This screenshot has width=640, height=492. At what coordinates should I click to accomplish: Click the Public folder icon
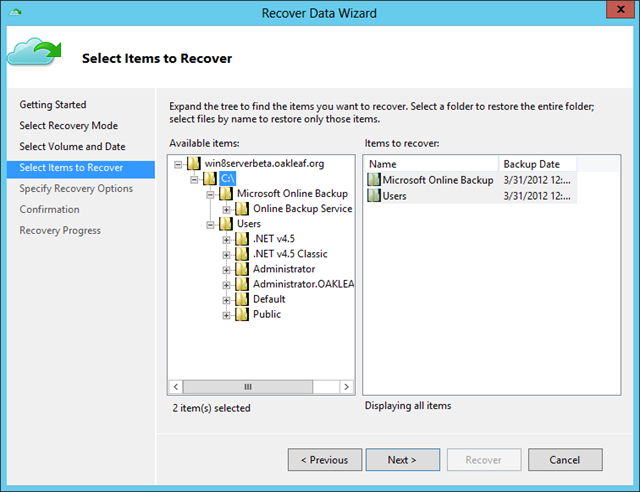click(242, 314)
